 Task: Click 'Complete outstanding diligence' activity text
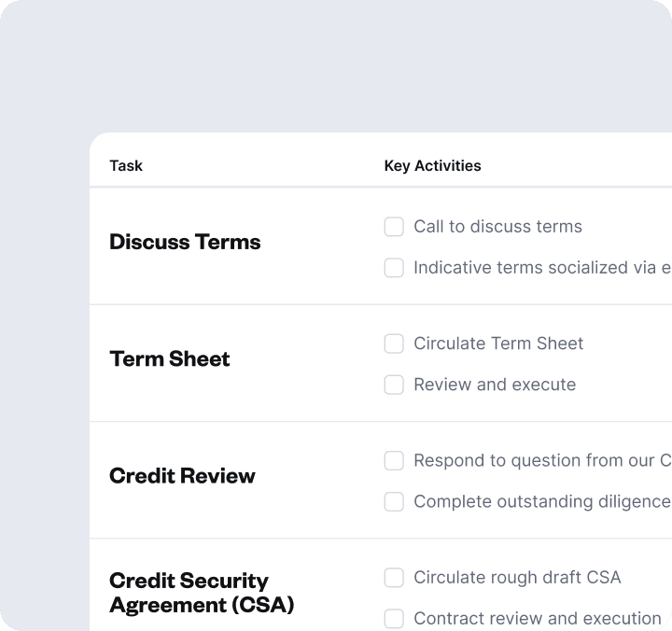[x=541, y=501]
